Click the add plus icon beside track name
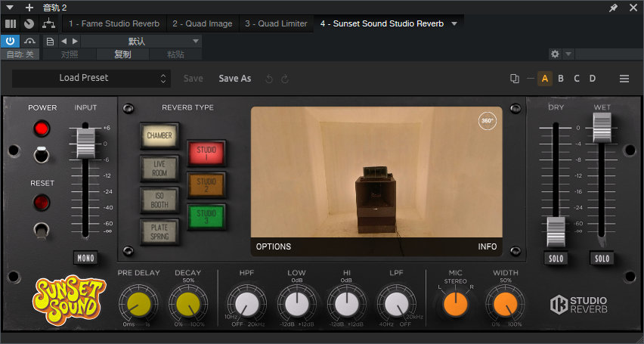This screenshot has width=644, height=344. click(x=29, y=8)
